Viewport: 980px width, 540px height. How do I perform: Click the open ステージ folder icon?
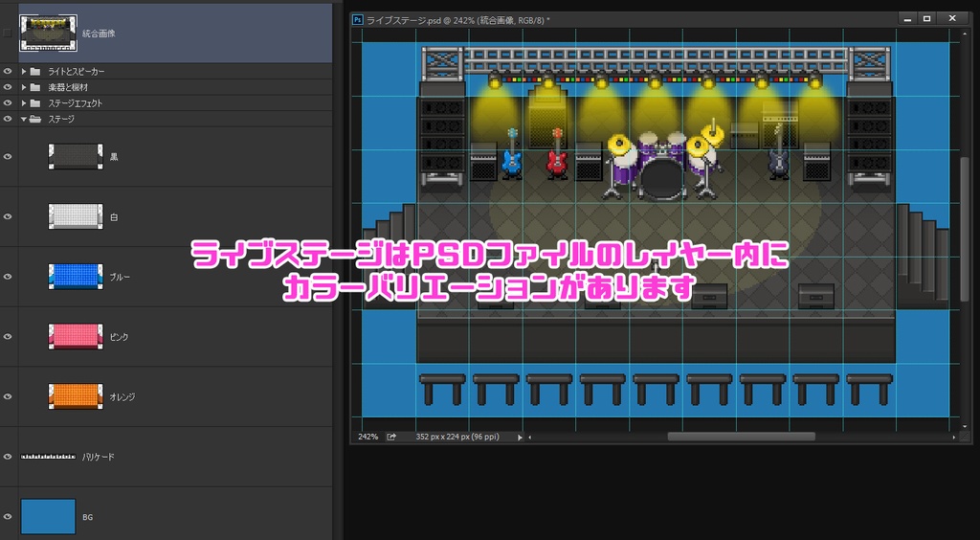35,119
